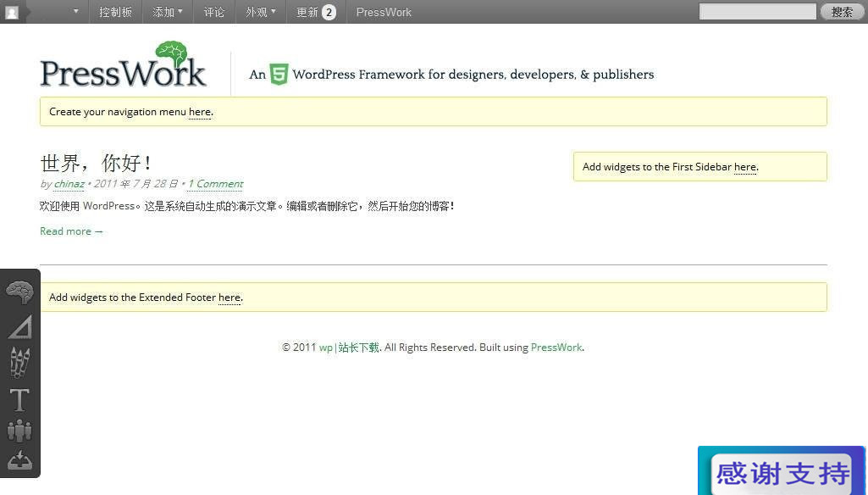This screenshot has height=495, width=868.
Task: Follow the 'here' link to create navigation menu
Action: coord(200,112)
